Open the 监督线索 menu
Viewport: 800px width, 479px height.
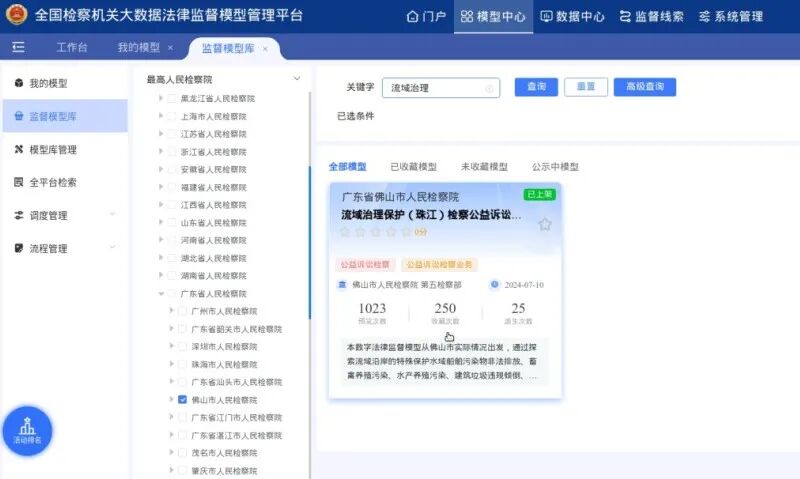pyautogui.click(x=652, y=16)
